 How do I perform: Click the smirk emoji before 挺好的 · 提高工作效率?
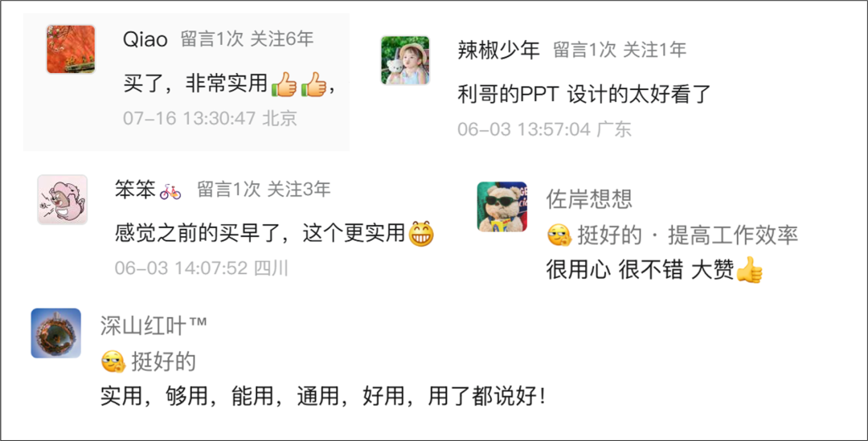click(x=559, y=235)
